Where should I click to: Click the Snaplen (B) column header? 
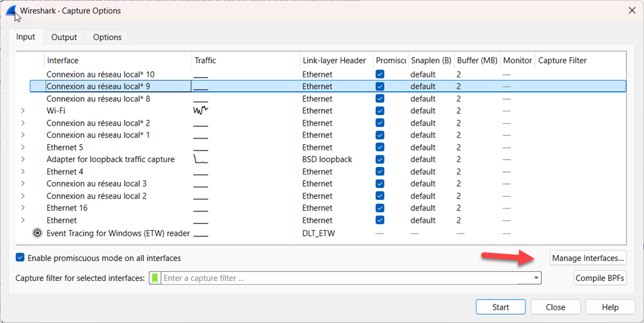(431, 61)
